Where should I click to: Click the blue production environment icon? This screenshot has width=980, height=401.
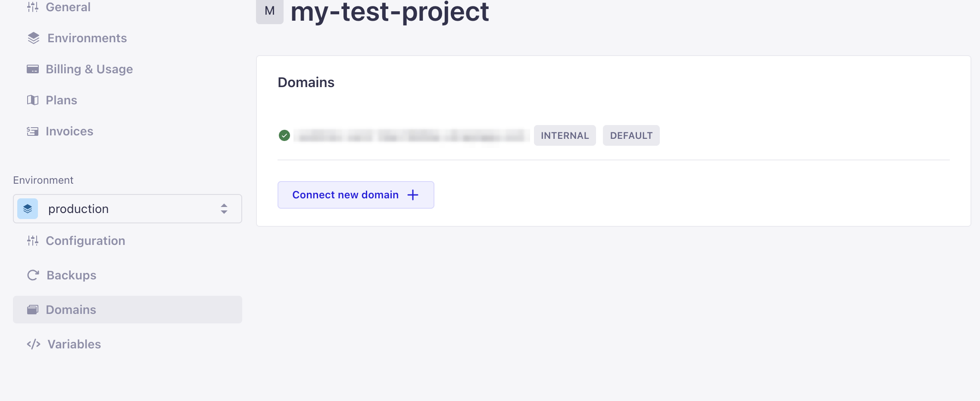(28, 209)
